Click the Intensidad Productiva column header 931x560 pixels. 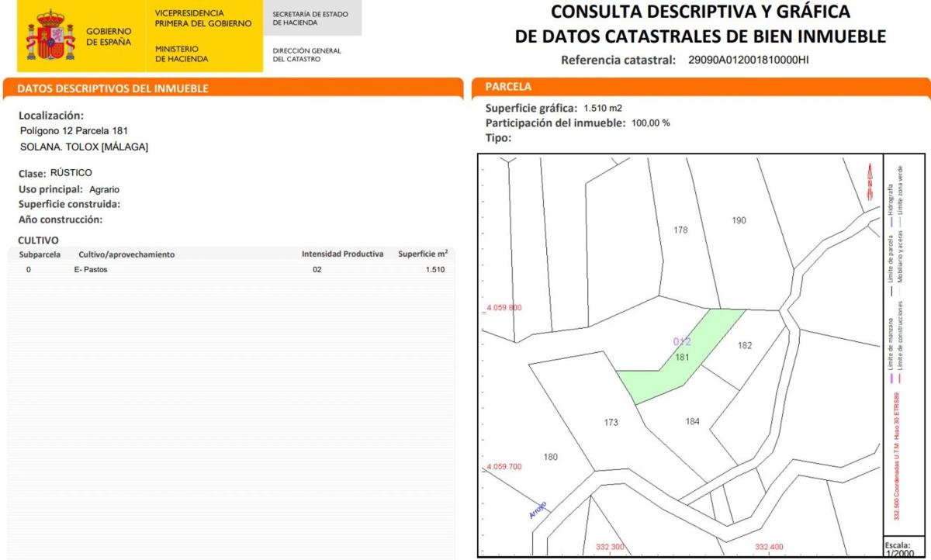(342, 254)
